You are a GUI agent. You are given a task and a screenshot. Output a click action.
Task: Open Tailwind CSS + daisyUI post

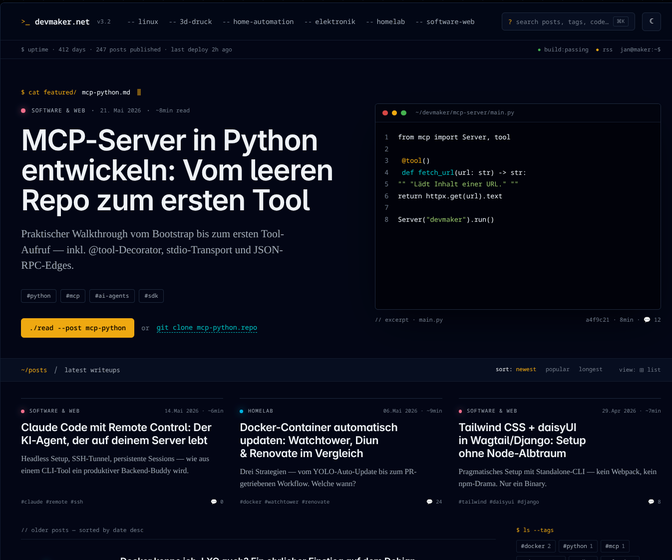522,440
